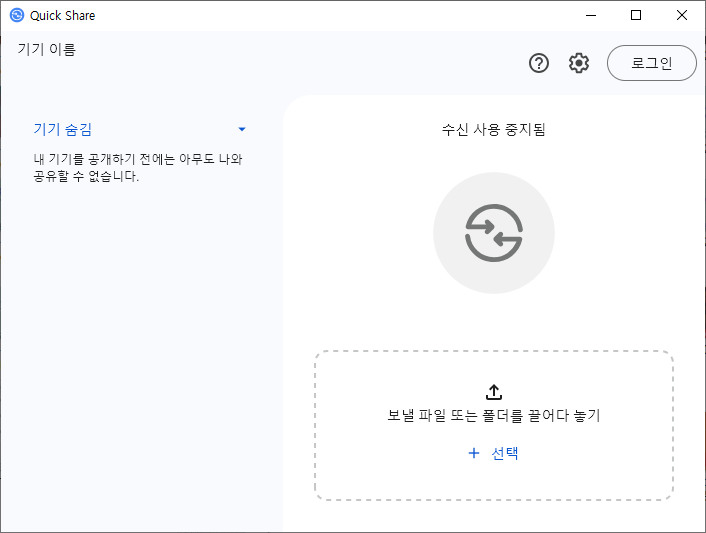Close the Quick Share window

point(682,15)
